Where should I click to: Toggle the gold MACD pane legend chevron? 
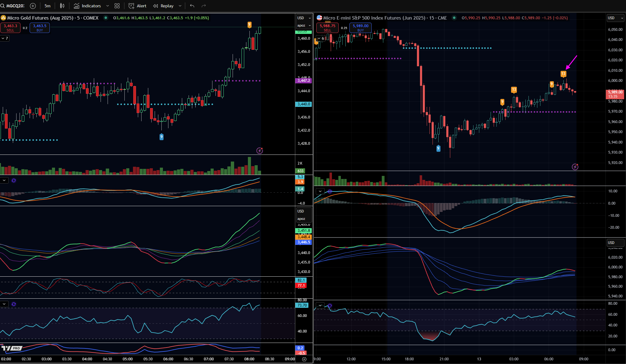[4, 180]
